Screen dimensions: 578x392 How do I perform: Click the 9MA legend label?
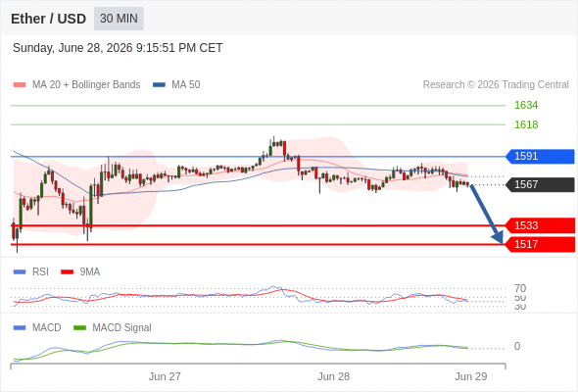pos(90,272)
